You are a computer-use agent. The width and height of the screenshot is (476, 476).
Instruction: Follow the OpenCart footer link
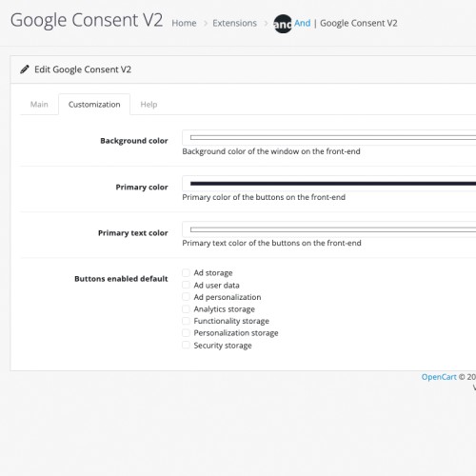click(x=439, y=377)
